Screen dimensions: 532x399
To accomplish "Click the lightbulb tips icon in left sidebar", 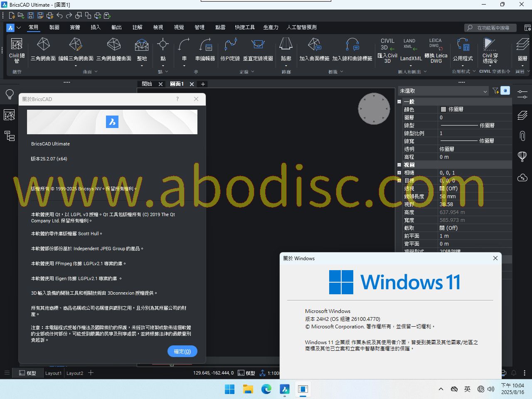I will point(10,94).
